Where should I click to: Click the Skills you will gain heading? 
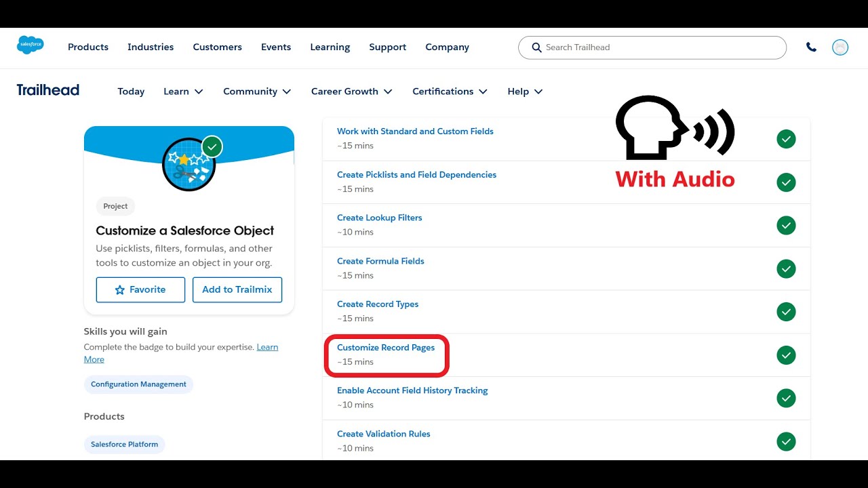click(125, 331)
